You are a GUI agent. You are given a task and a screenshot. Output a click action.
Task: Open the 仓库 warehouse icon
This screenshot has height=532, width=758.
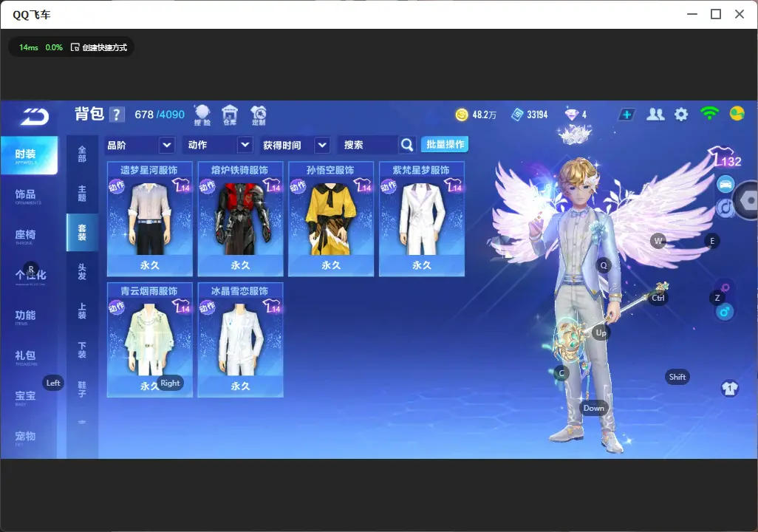[230, 115]
